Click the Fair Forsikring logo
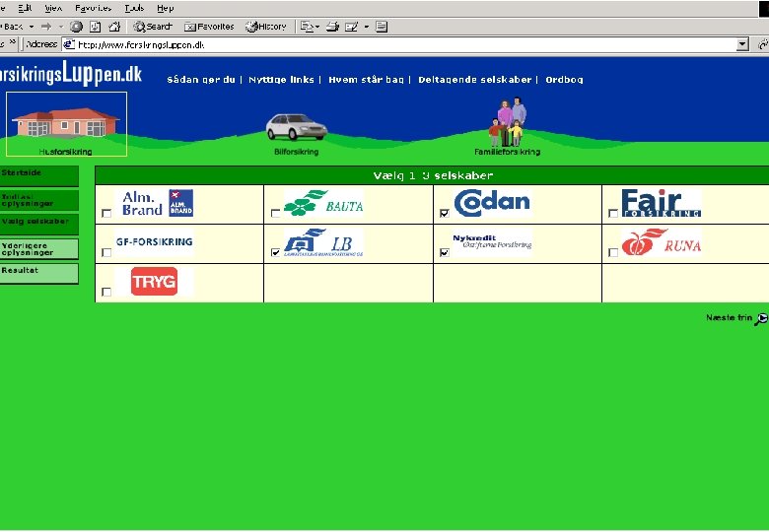 tap(662, 203)
